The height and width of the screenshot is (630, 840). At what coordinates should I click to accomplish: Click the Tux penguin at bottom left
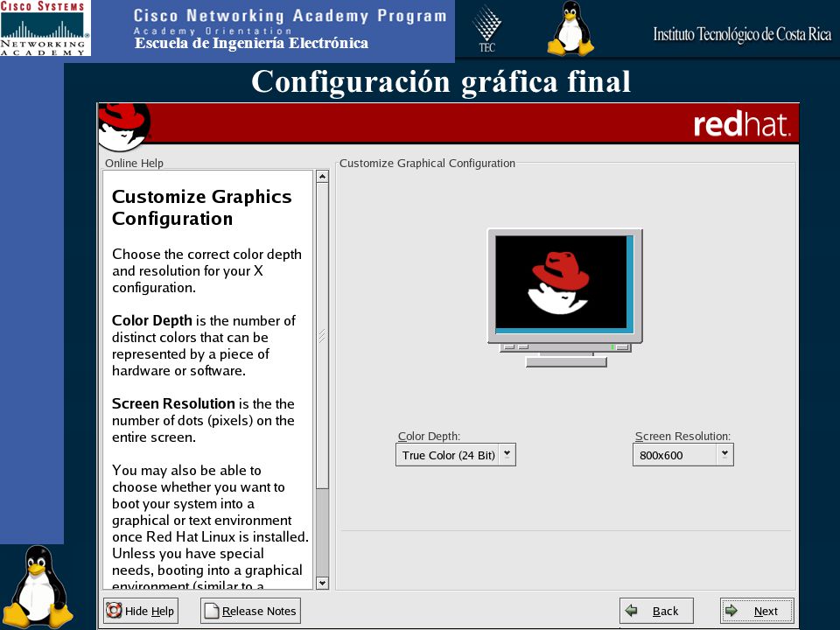click(x=38, y=587)
